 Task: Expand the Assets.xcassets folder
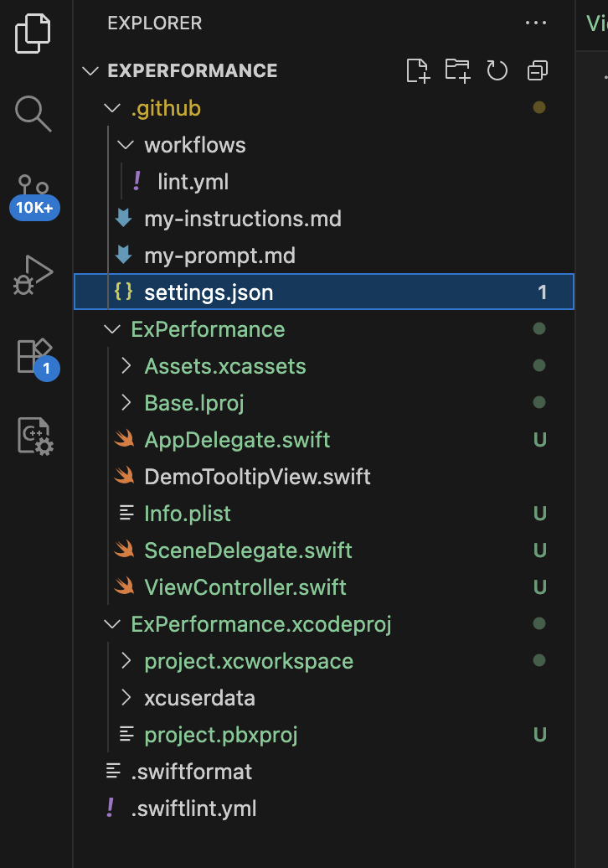click(x=126, y=366)
